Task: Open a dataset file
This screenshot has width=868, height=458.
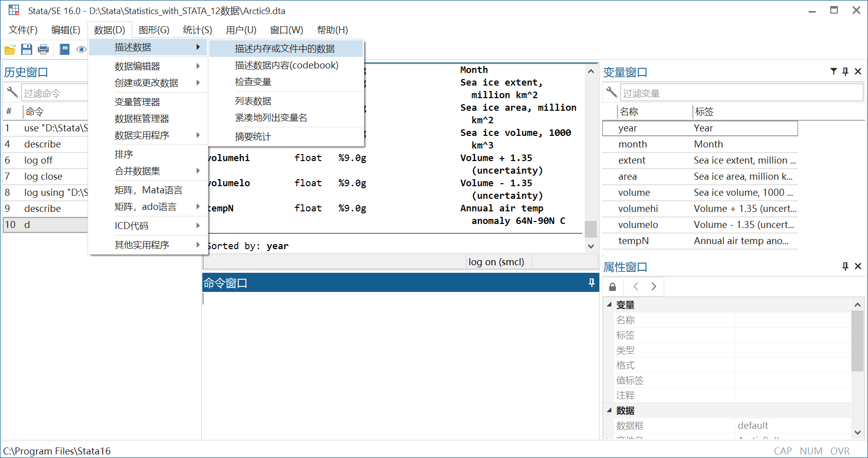Action: [x=10, y=49]
